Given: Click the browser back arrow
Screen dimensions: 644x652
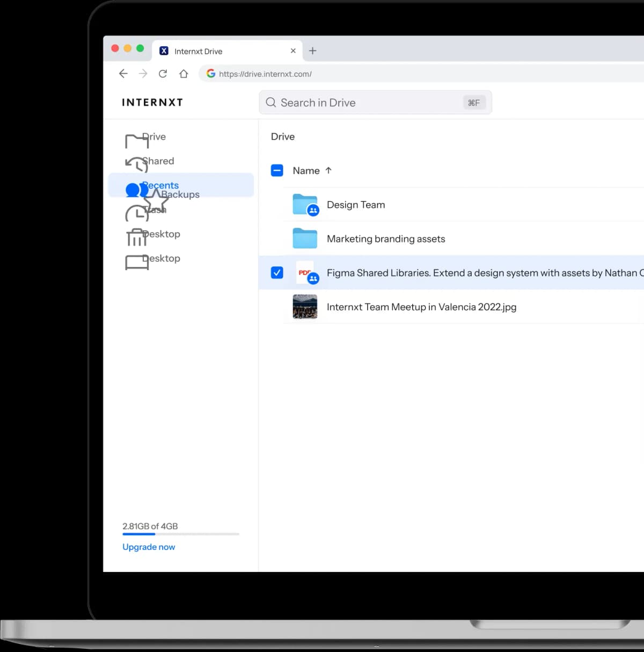Looking at the screenshot, I should (123, 74).
